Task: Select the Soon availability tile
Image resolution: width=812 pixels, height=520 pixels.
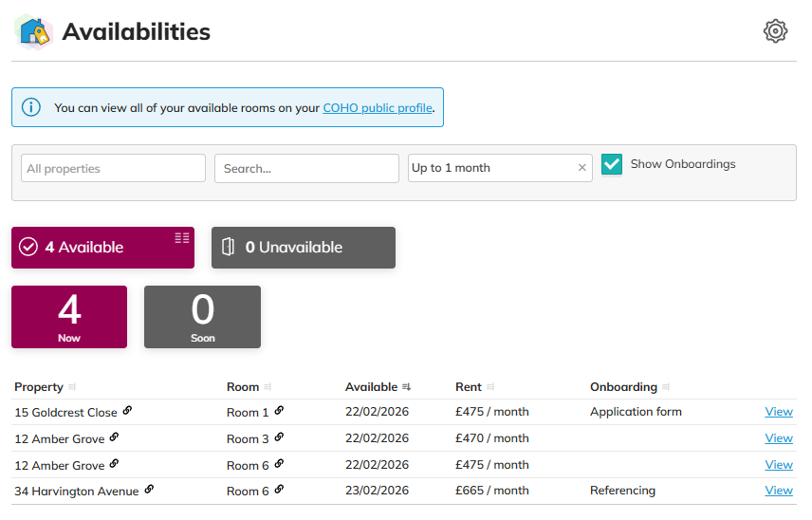Action: pos(202,317)
